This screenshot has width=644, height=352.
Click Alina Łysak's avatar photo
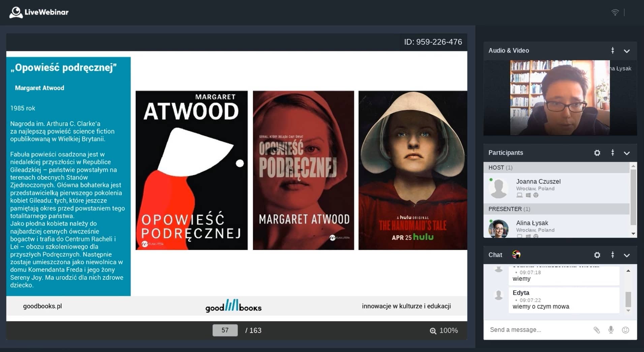coord(498,229)
